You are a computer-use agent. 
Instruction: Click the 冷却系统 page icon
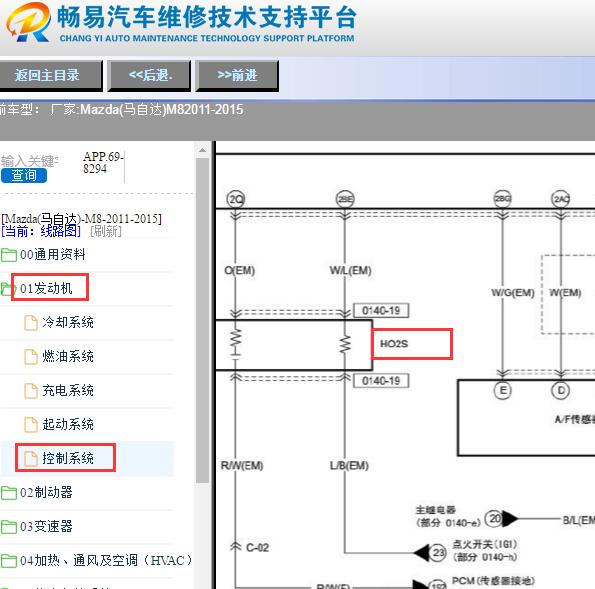tap(31, 323)
